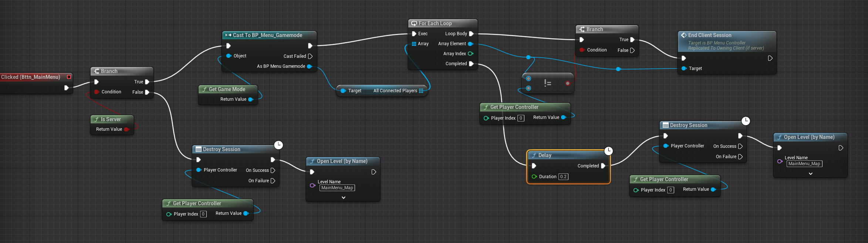Click the function icon on Get Game Mode
Screen dimensions: 868x243
[205, 89]
